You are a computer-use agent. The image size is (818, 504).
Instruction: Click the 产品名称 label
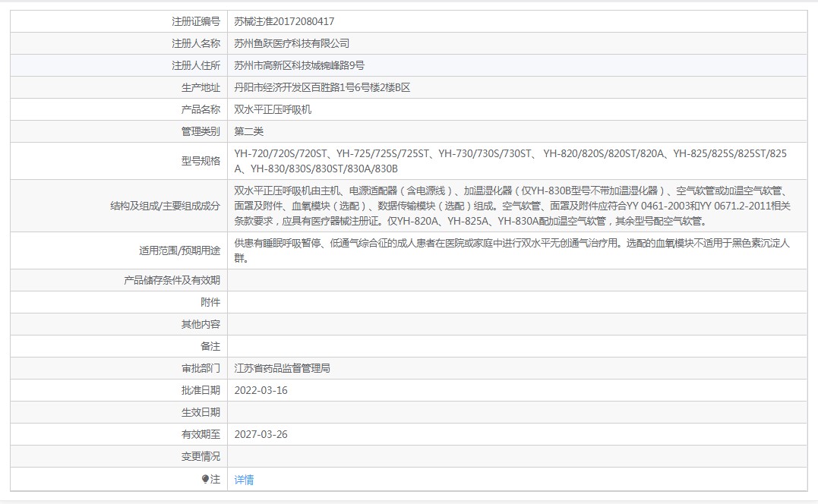coord(201,109)
